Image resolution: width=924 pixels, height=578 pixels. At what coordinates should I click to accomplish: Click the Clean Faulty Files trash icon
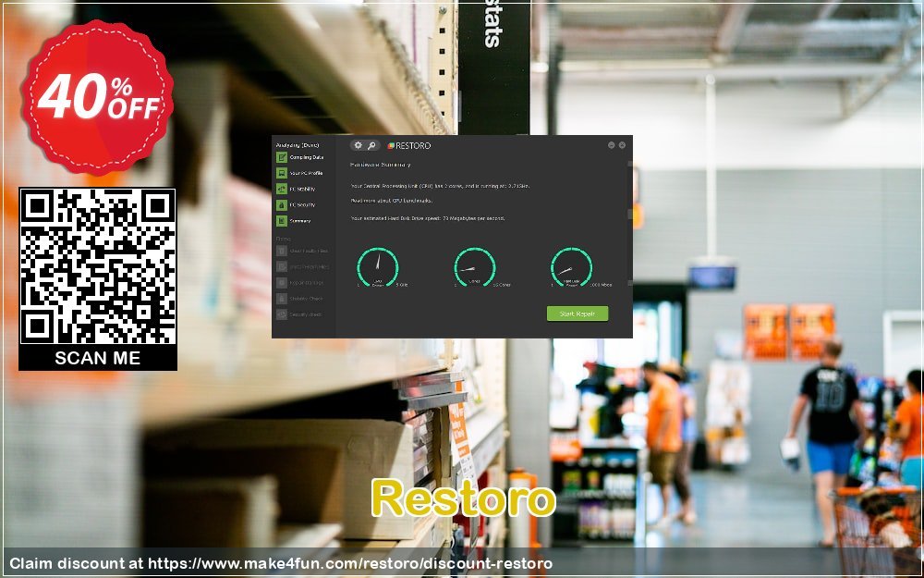pyautogui.click(x=282, y=252)
